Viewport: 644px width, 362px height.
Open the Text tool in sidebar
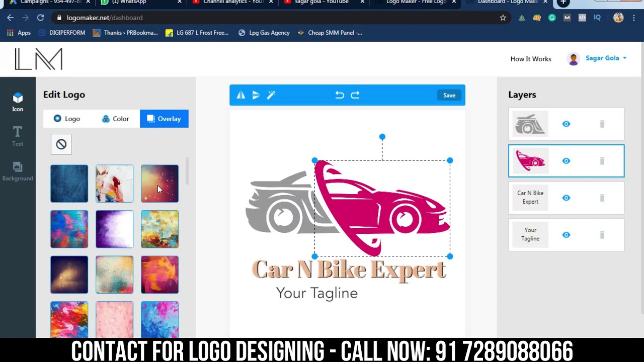tap(18, 136)
